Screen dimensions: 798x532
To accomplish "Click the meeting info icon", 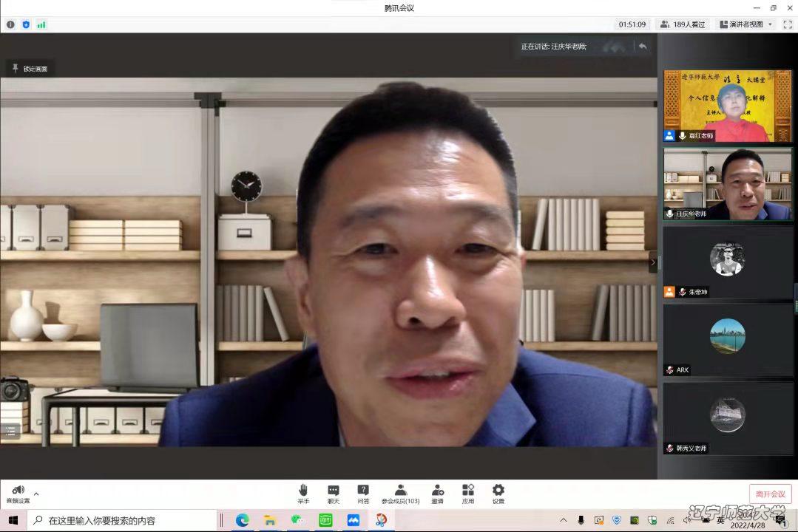I will coord(10,24).
